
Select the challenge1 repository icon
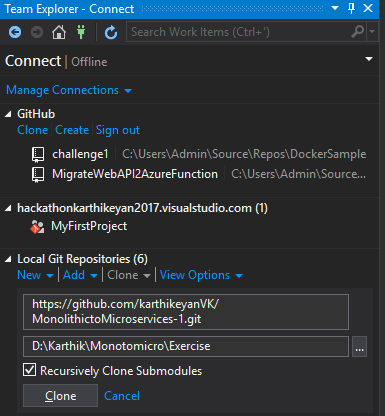(38, 155)
